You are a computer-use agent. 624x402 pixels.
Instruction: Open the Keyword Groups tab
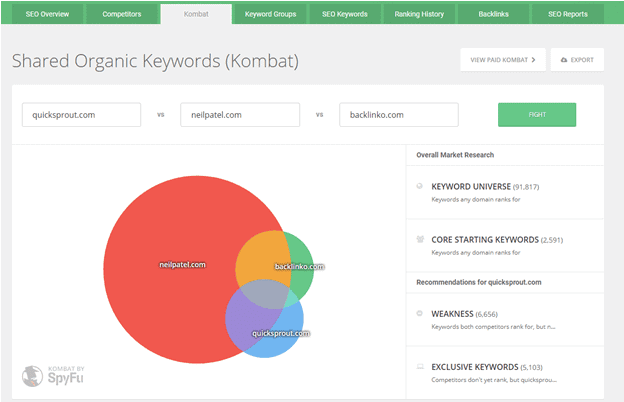point(271,14)
